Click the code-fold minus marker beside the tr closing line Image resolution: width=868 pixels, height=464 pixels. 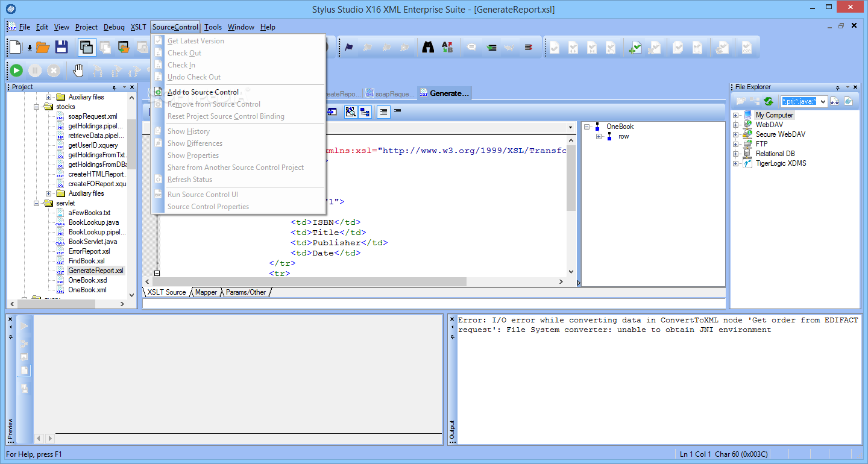coord(157,273)
